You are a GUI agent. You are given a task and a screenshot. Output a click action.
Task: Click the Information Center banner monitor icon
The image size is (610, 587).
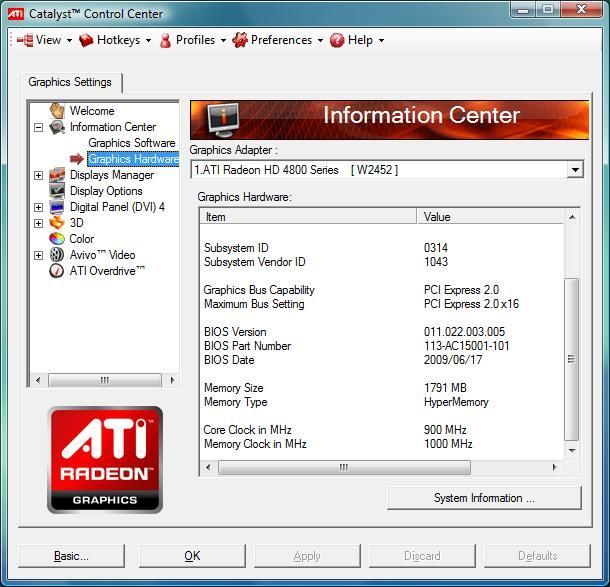tap(223, 119)
